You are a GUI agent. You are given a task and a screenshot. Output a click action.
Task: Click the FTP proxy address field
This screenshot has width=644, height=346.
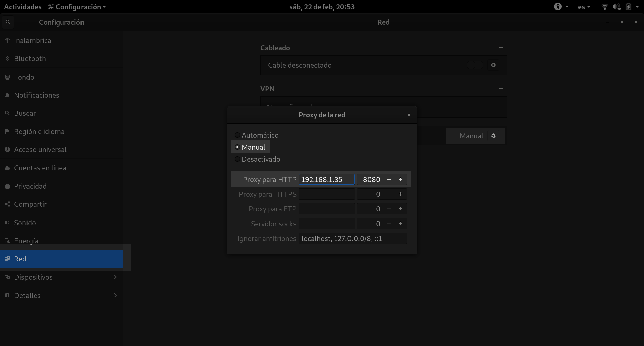pos(327,209)
